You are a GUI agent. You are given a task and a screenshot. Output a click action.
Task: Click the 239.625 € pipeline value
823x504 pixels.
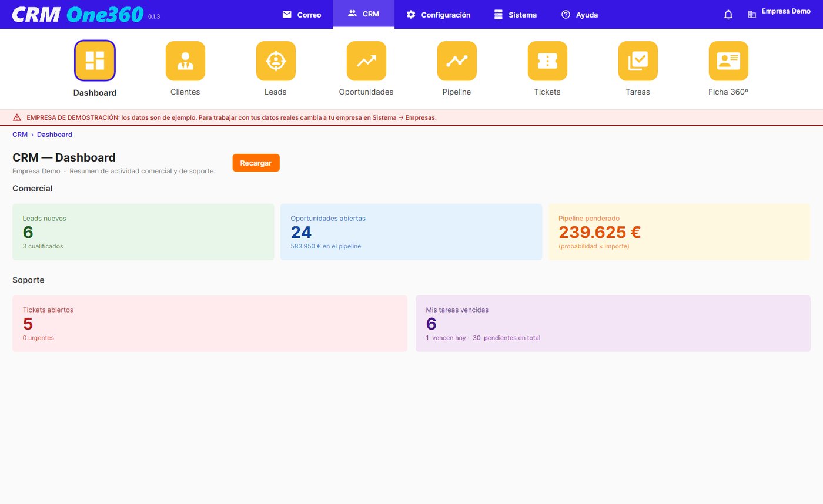pyautogui.click(x=600, y=232)
